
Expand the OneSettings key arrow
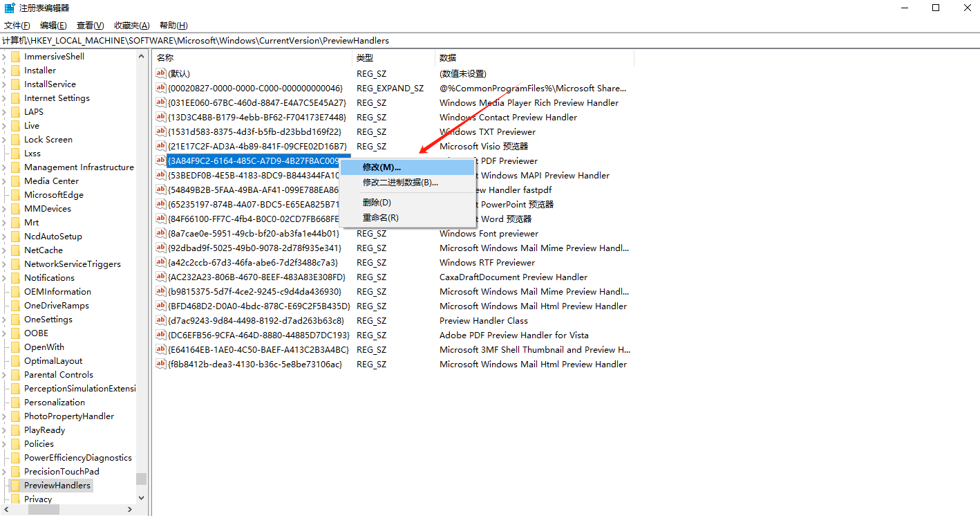(x=4, y=320)
